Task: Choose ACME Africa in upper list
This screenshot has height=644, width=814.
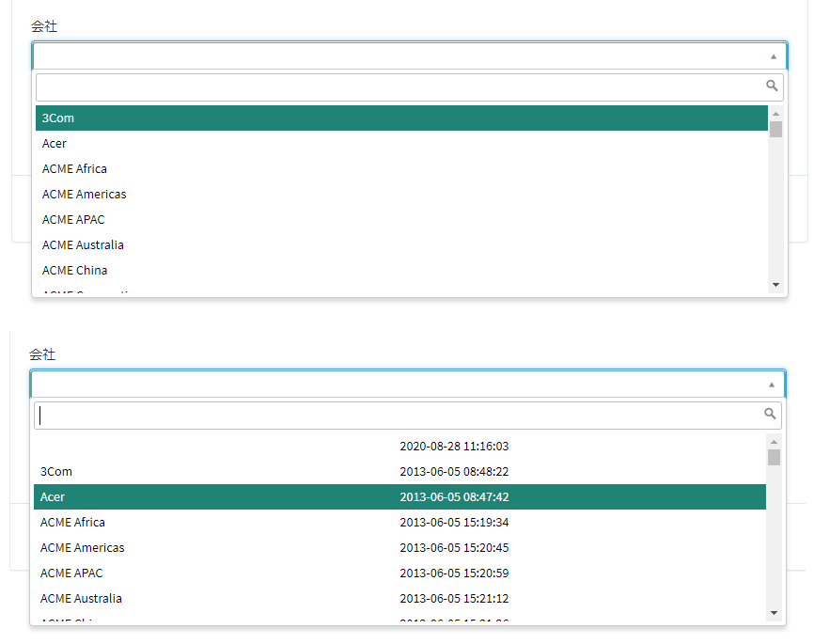Action: point(401,169)
